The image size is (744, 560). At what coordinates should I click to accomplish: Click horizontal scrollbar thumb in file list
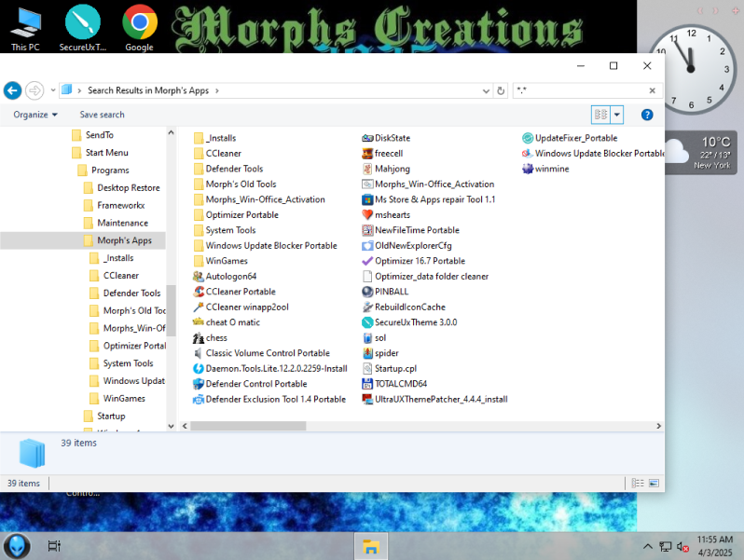(248, 426)
